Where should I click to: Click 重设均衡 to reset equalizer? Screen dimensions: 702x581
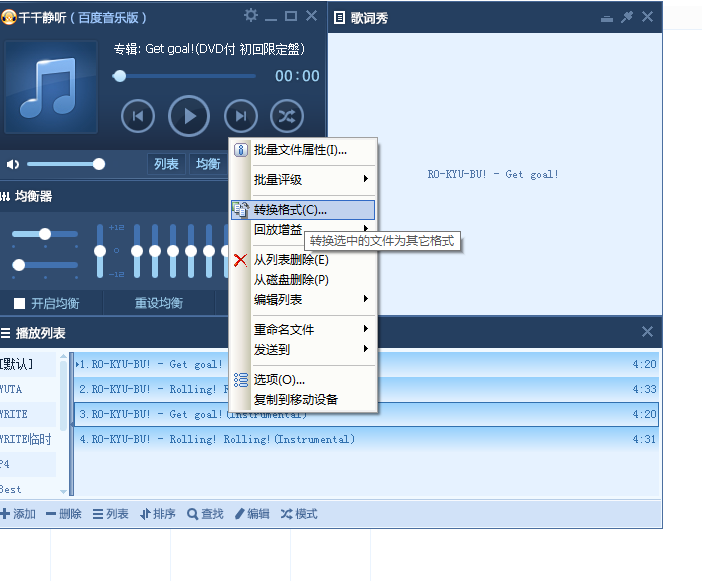pos(159,303)
